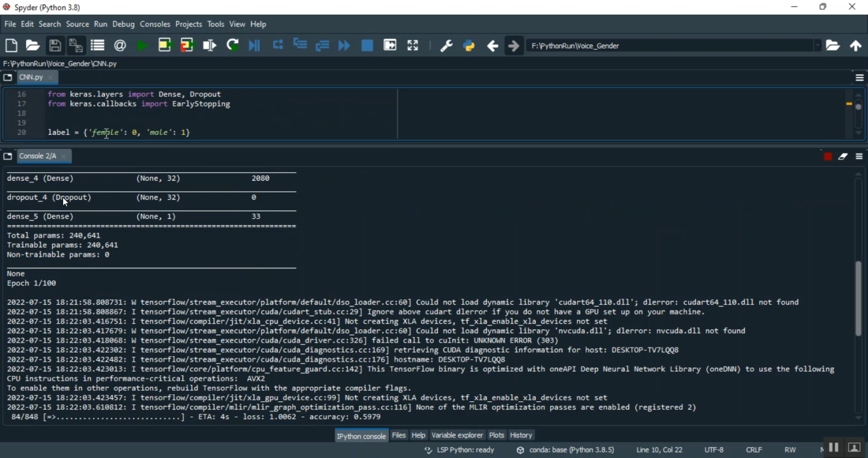Create a new file via toolbar icon
Screen dimensions: 868x458
pos(11,46)
